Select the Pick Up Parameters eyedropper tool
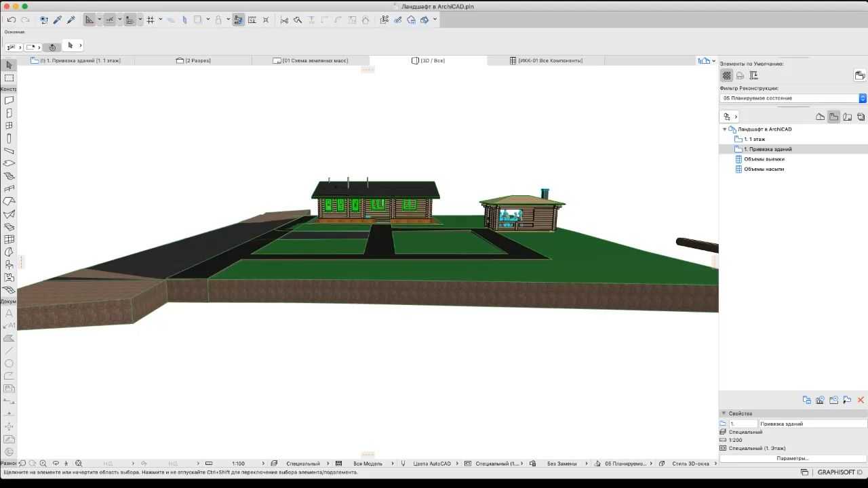The image size is (868, 488). pyautogui.click(x=58, y=20)
